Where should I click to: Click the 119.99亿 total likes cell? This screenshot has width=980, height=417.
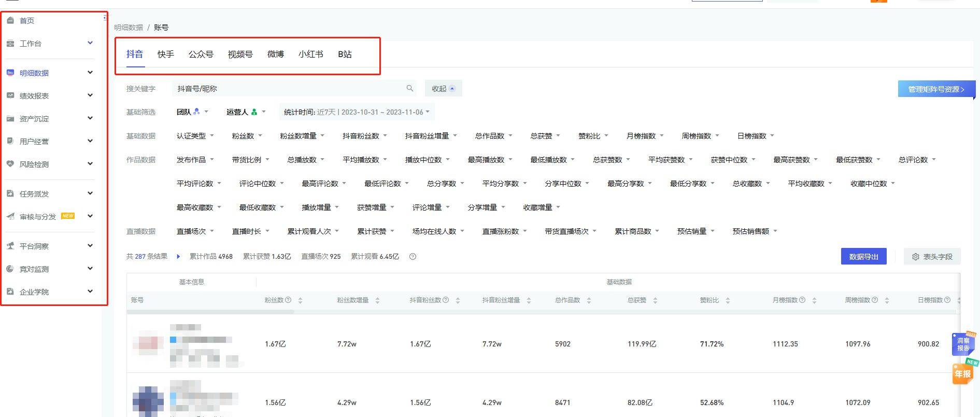tap(642, 344)
